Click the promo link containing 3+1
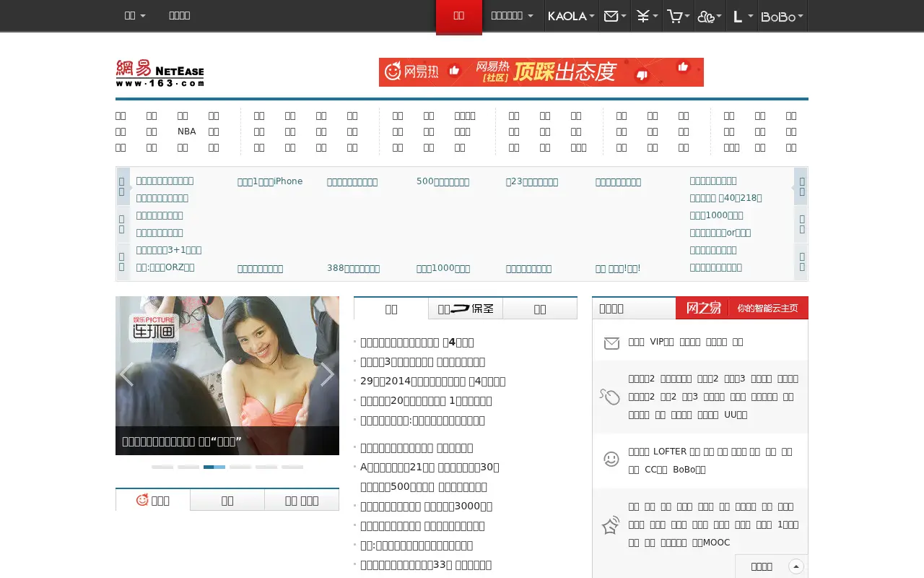This screenshot has width=924, height=578. [x=169, y=250]
